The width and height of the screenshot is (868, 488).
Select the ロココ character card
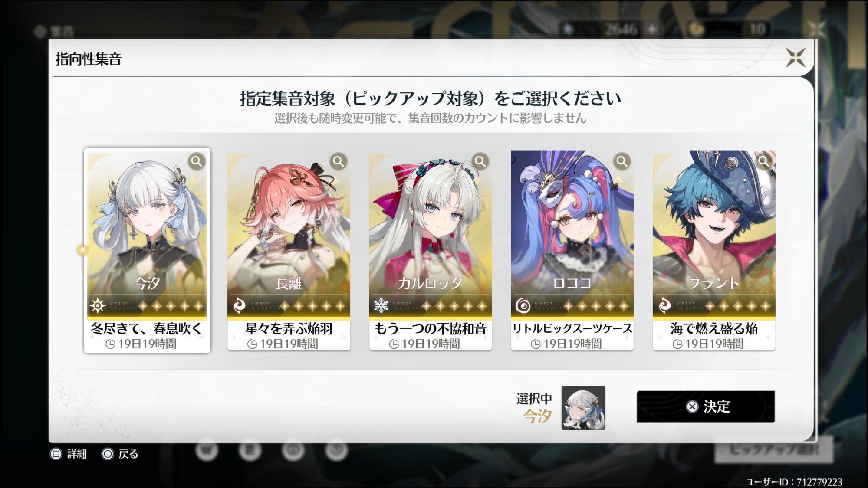pyautogui.click(x=572, y=250)
